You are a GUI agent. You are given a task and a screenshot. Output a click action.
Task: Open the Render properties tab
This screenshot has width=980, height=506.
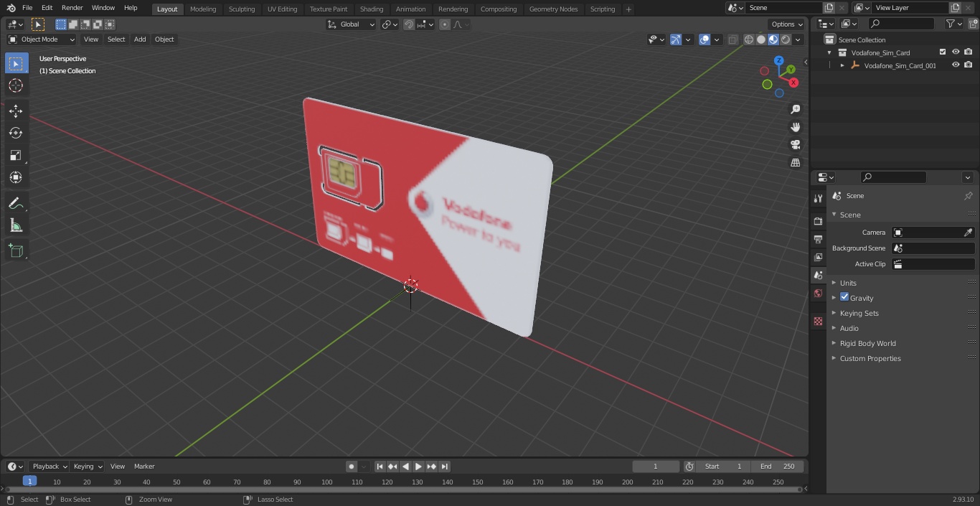pyautogui.click(x=818, y=221)
